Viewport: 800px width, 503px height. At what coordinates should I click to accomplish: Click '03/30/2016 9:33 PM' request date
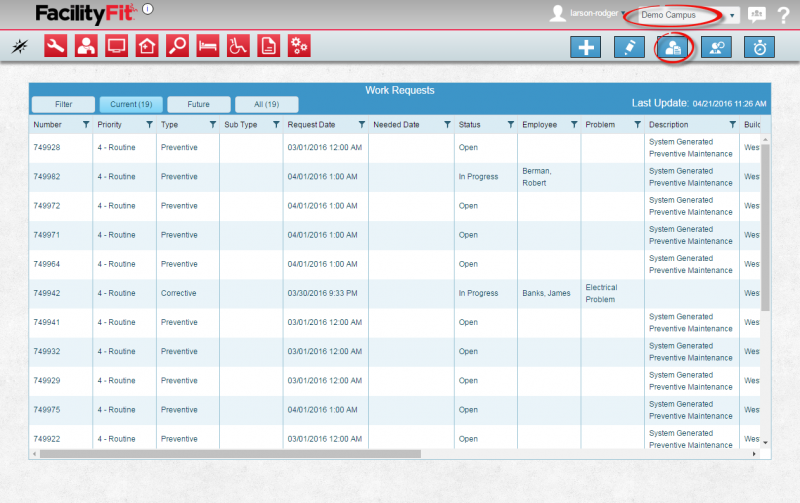click(x=322, y=293)
